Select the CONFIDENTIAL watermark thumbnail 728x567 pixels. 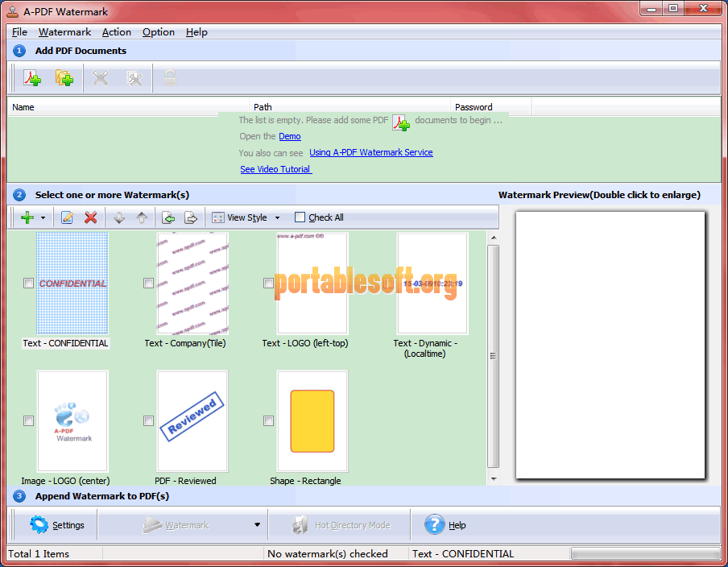pyautogui.click(x=72, y=283)
